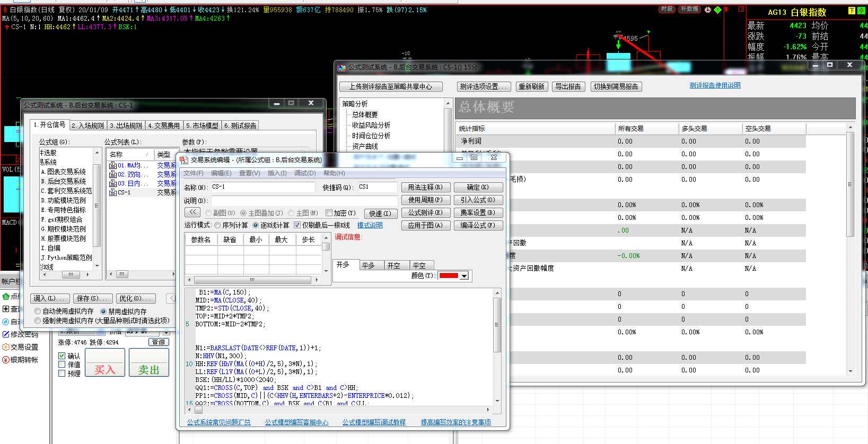Click the 名称(N) input field
This screenshot has width=868, height=444.
pos(263,187)
